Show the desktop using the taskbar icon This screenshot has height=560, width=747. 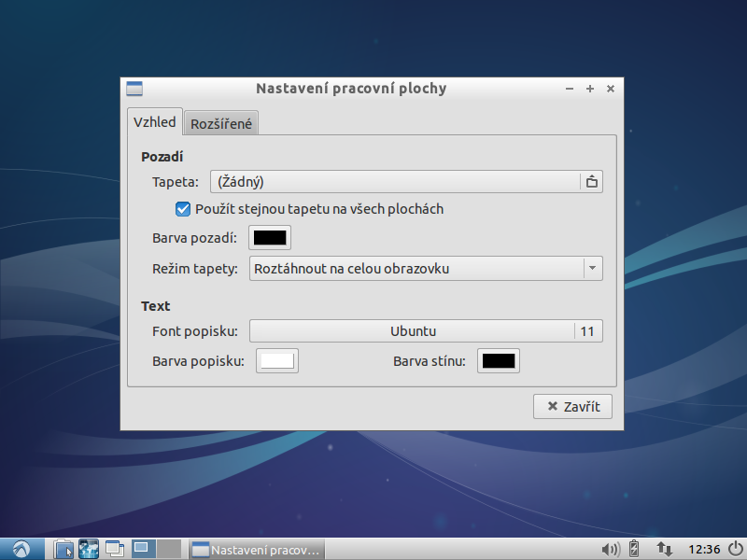click(142, 549)
